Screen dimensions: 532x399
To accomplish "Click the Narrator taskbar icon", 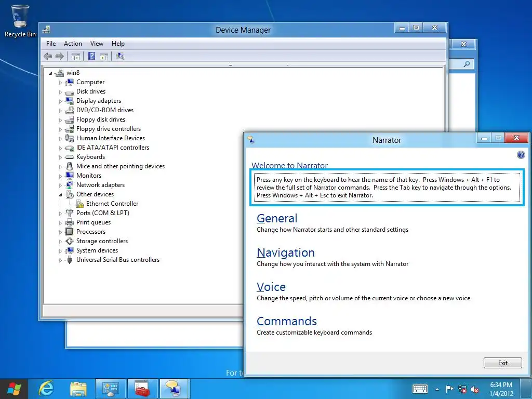I will [x=174, y=389].
